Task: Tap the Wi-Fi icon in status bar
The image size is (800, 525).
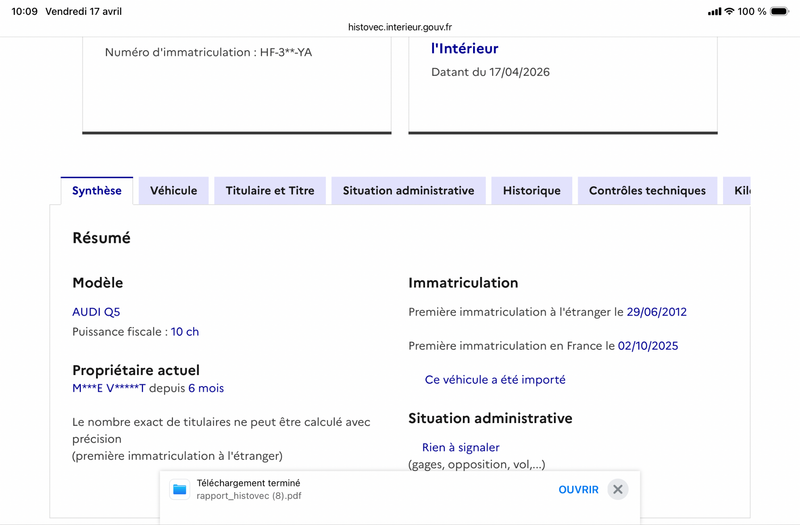Action: [x=730, y=11]
